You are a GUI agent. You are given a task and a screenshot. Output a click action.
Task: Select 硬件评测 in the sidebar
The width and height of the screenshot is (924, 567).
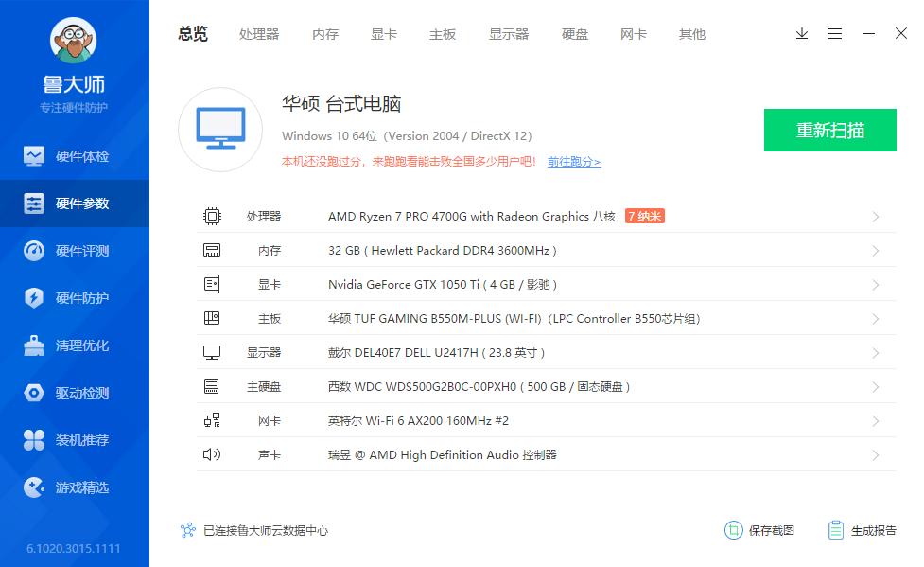point(76,250)
